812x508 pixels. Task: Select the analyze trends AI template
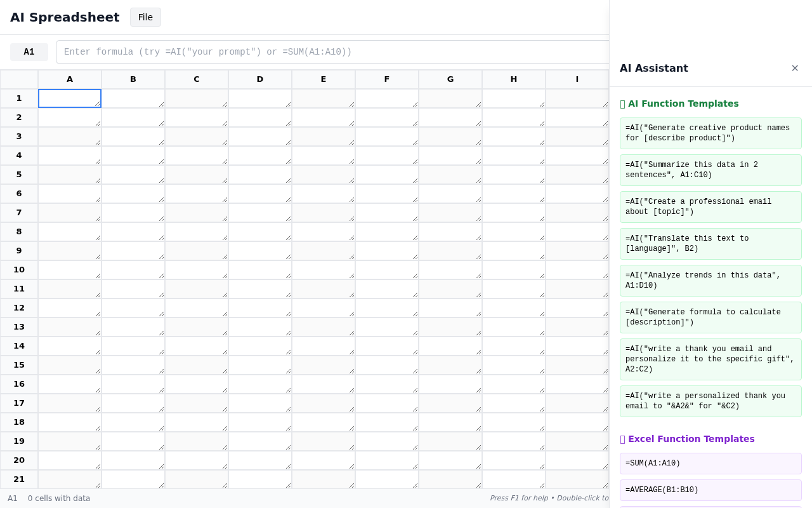coord(710,281)
